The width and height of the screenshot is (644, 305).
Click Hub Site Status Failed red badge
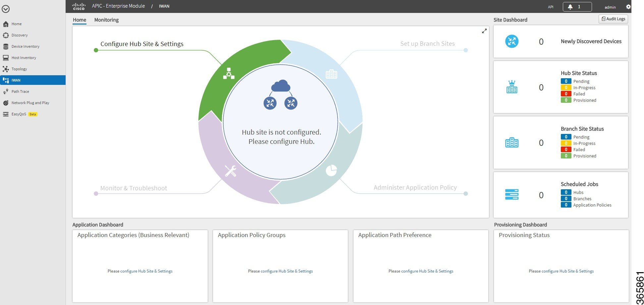coord(566,94)
